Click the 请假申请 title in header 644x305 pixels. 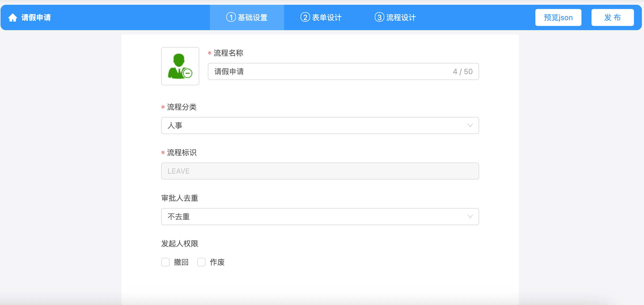(x=36, y=17)
